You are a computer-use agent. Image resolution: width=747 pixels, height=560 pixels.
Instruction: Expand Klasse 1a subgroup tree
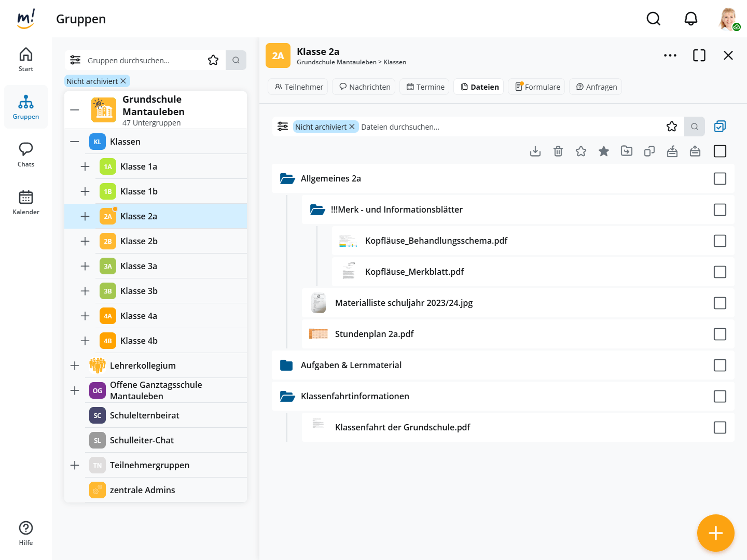tap(85, 166)
